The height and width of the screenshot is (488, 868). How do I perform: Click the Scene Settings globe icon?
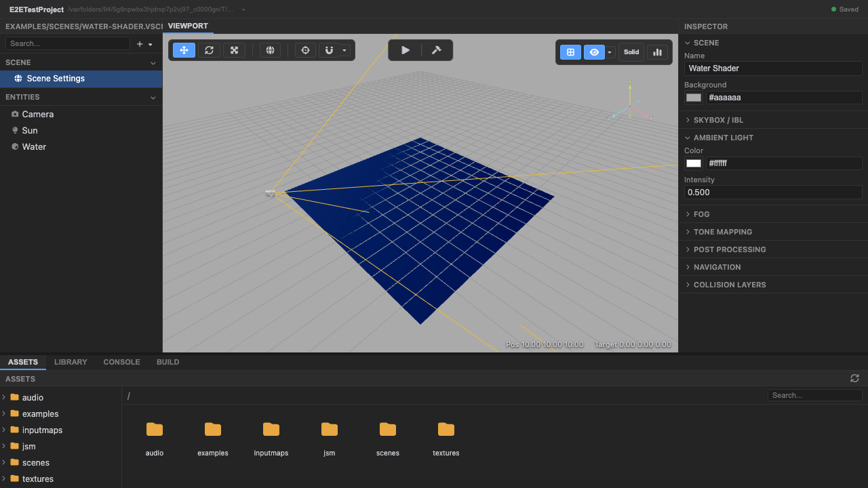point(18,79)
